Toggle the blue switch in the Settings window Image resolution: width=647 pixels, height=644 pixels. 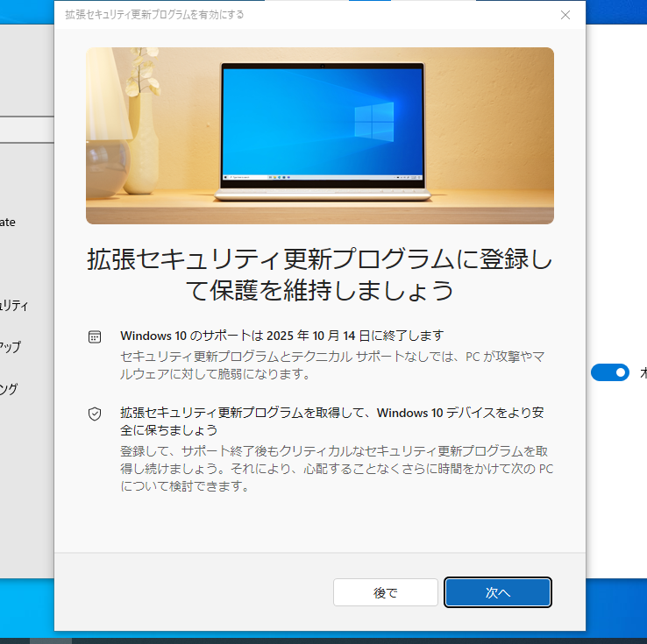click(610, 372)
